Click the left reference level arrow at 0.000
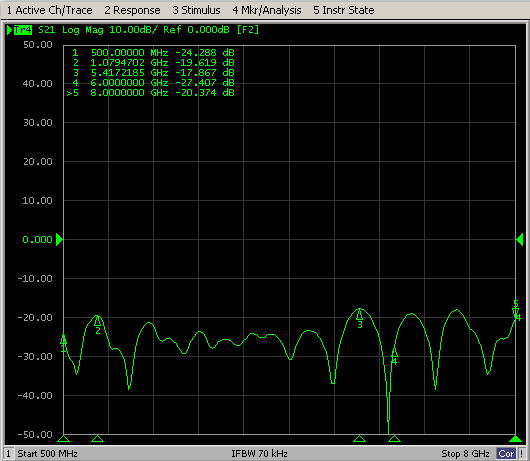This screenshot has width=530, height=461. click(x=59, y=240)
